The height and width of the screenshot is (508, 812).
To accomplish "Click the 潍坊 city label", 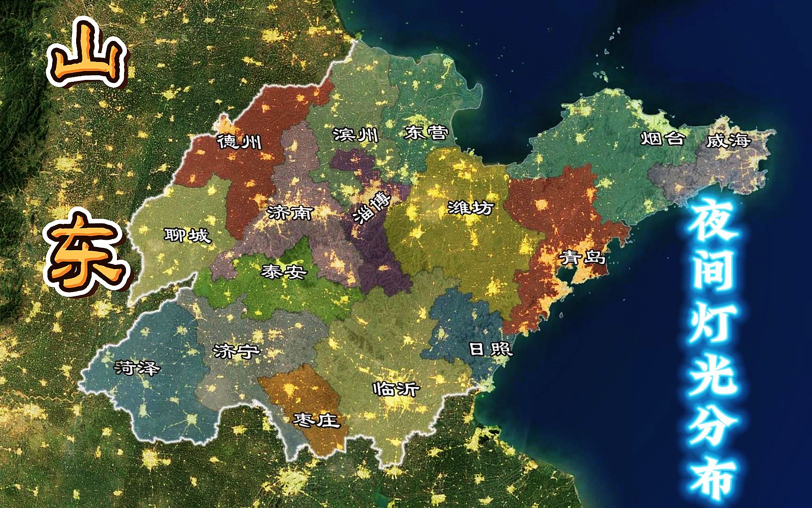I will click(470, 207).
